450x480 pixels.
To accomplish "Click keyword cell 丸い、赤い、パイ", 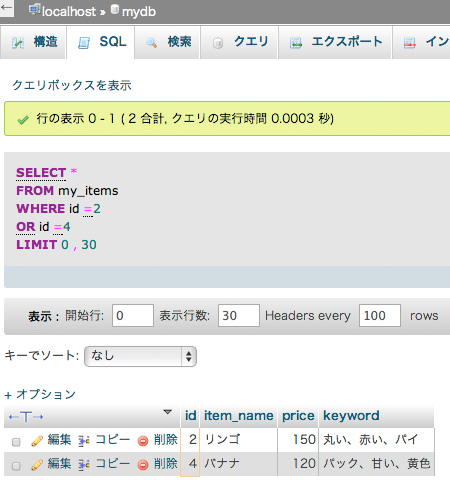I will [x=377, y=440].
